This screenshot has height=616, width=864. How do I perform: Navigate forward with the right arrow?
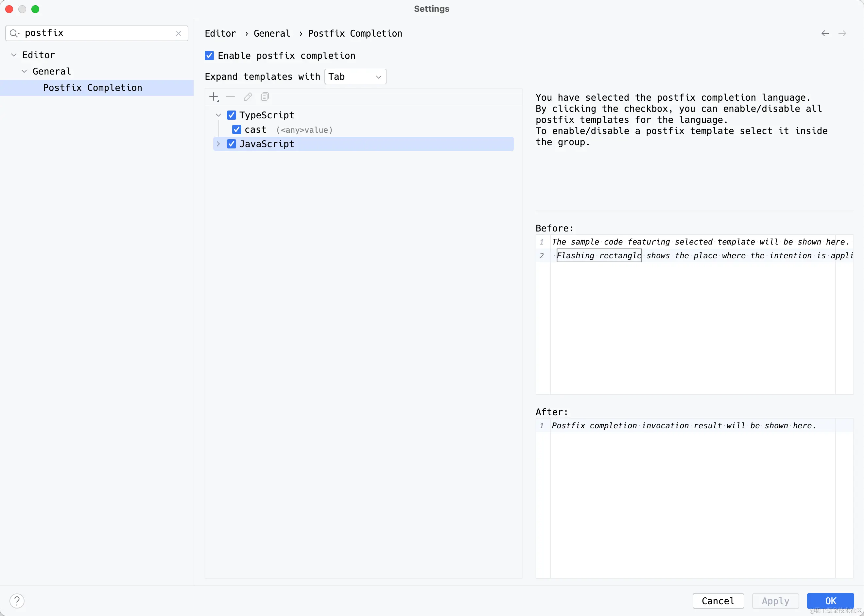point(842,33)
